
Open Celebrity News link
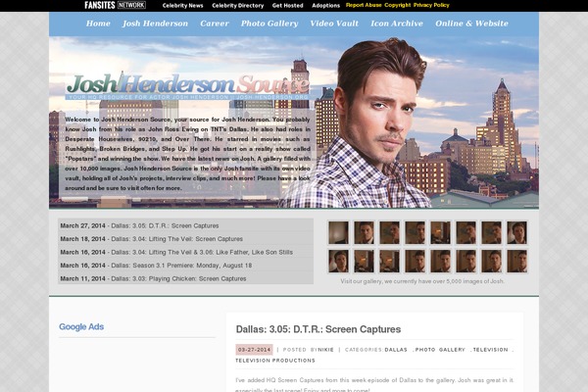(x=182, y=6)
